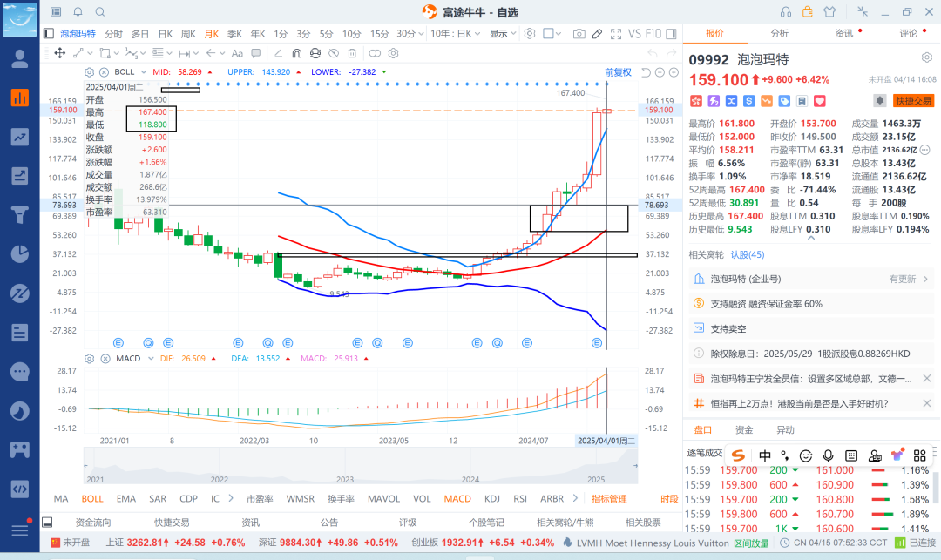Add a comment bubble annotation

pos(255,53)
